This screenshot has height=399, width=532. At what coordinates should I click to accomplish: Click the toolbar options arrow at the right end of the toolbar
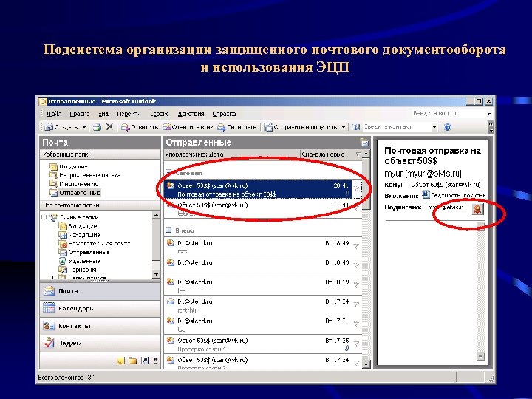tap(491, 128)
